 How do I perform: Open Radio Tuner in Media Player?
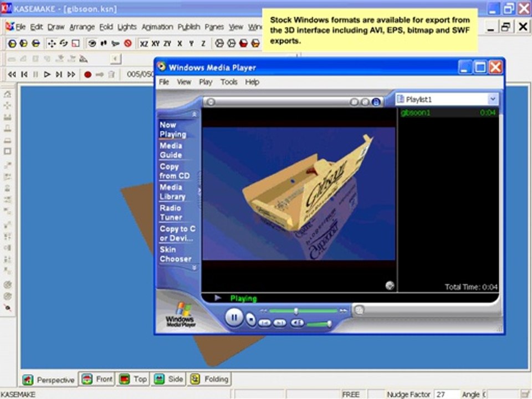click(171, 212)
